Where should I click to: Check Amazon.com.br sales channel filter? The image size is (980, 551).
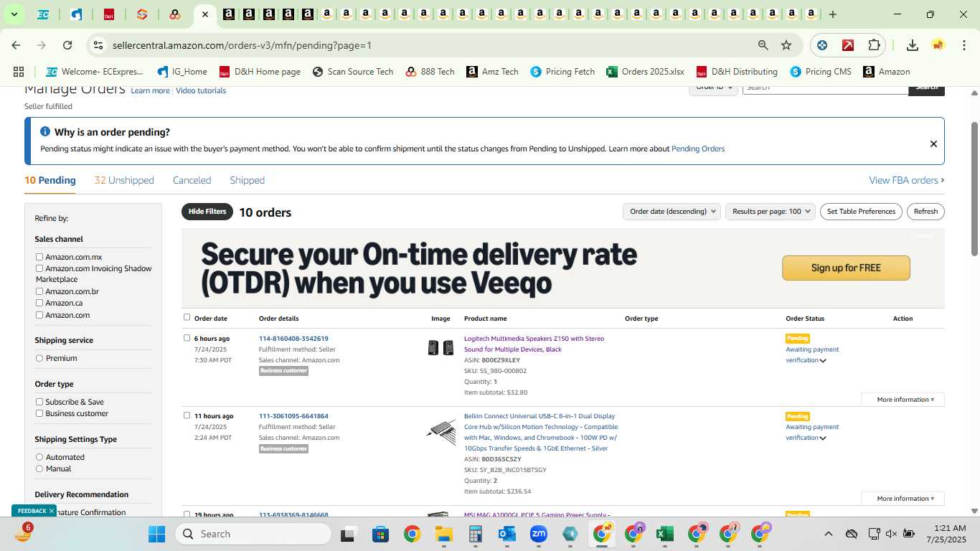click(39, 291)
